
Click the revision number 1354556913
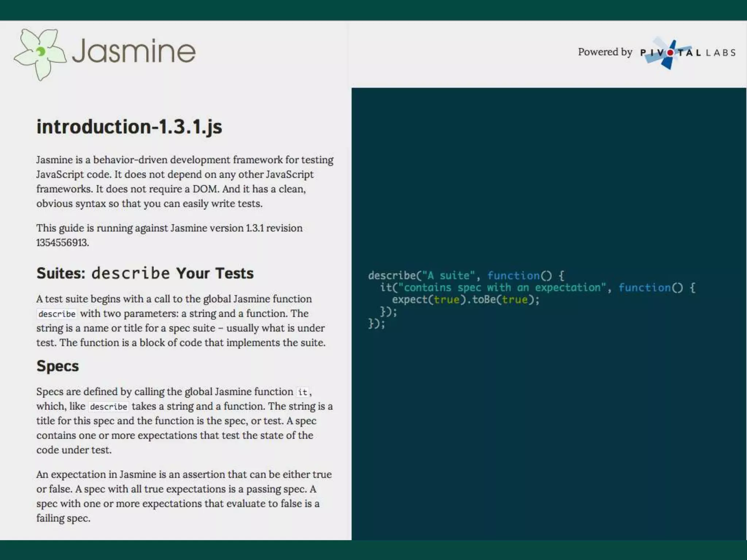(62, 243)
